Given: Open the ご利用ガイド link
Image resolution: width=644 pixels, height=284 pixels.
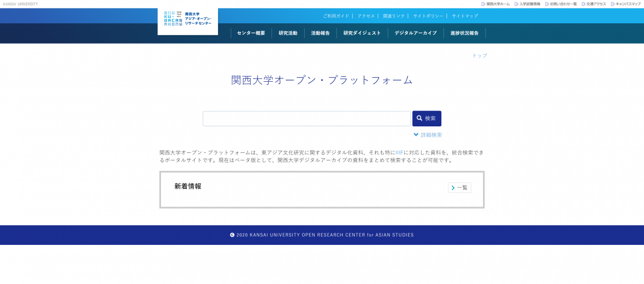Looking at the screenshot, I should [x=336, y=16].
